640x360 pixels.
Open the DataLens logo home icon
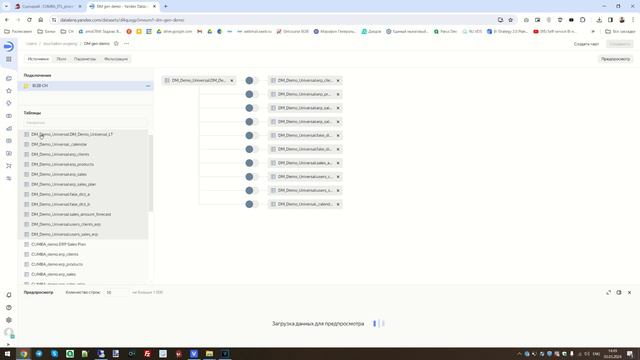tap(9, 47)
